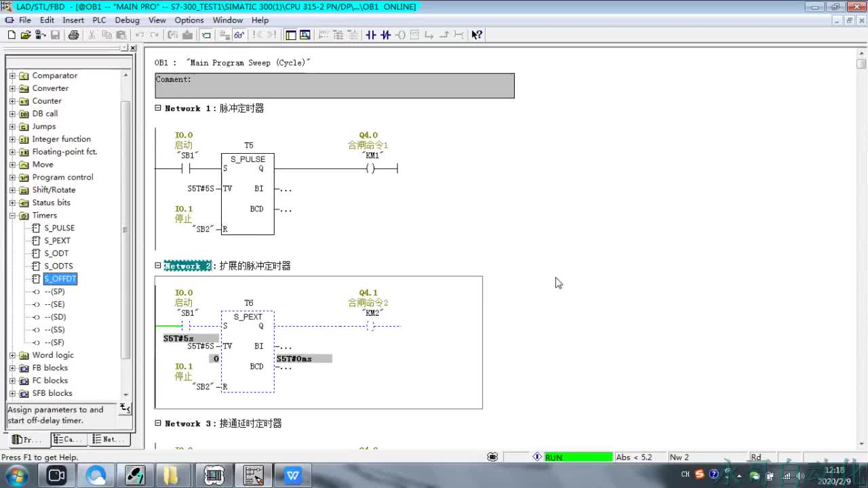Open the Debug menu
Screen dimensions: 868x488
[127, 20]
